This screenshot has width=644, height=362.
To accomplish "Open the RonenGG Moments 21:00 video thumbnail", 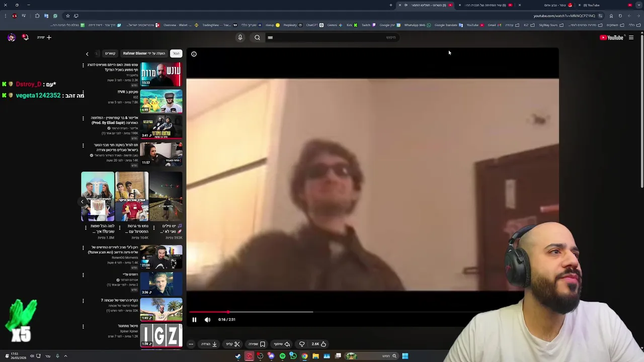I will 161,257.
